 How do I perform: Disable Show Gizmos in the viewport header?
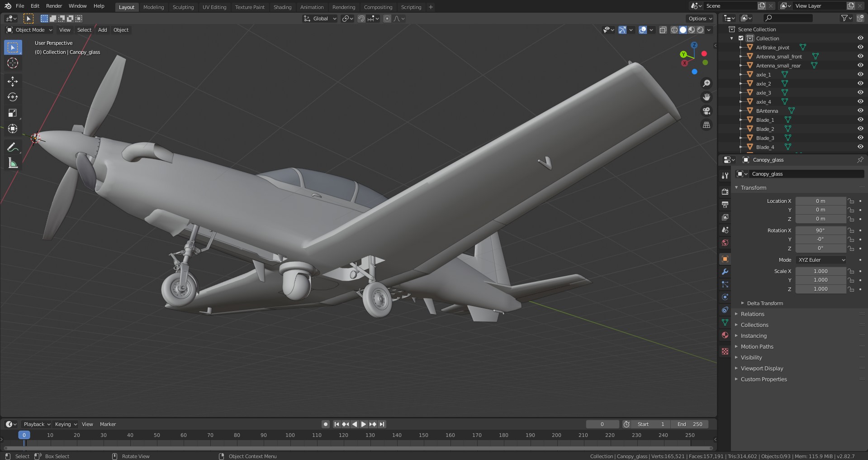point(622,30)
